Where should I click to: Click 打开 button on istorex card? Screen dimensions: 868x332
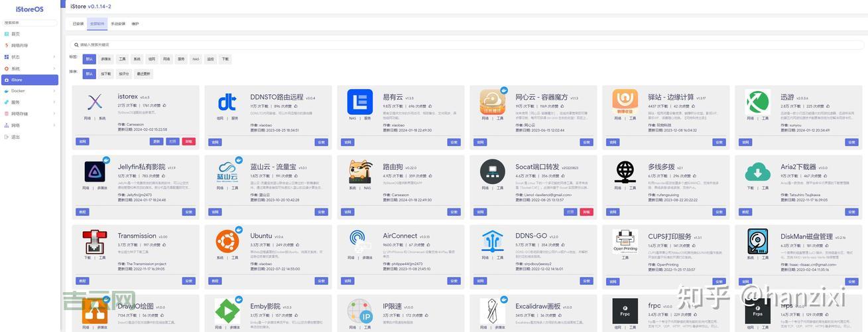[x=173, y=141]
